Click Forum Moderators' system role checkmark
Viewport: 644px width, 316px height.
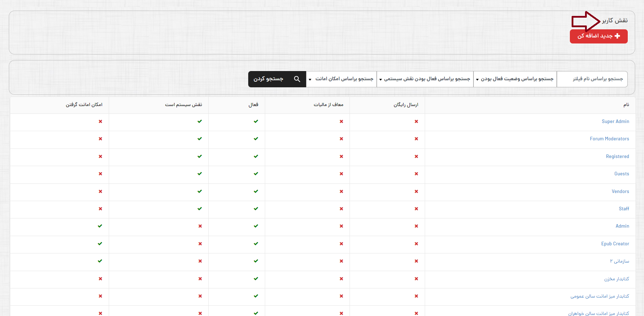pos(200,139)
